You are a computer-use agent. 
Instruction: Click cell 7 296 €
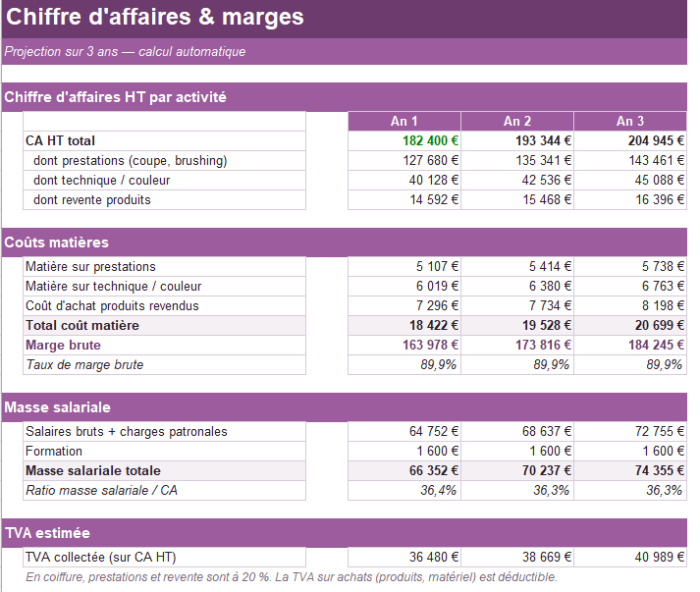click(404, 306)
